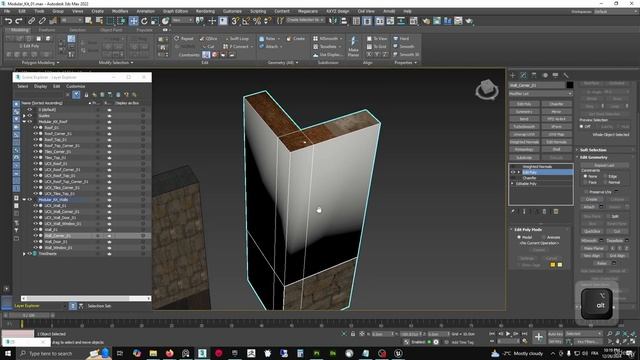The width and height of the screenshot is (640, 360).
Task: Open the 3ds Max taskbar icon
Action: (202, 353)
